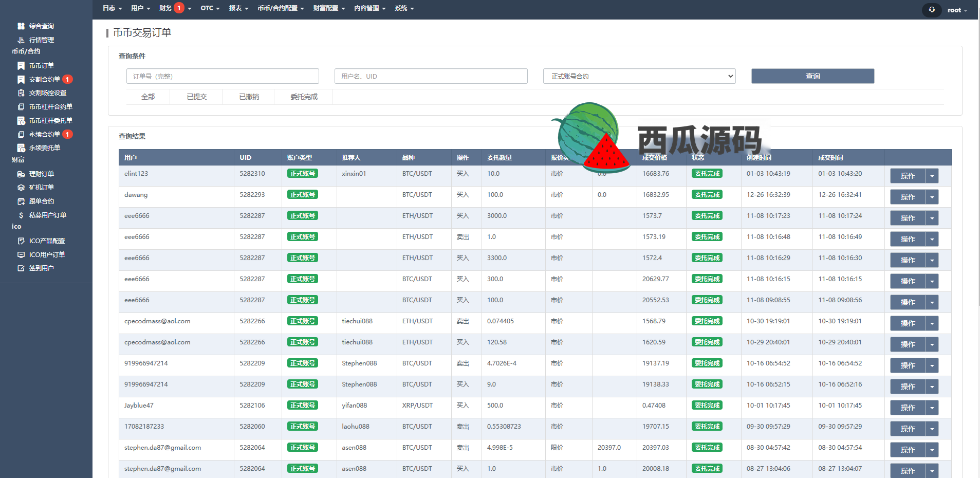Click the 交割合约单 bookmark icon
The width and height of the screenshot is (980, 478).
click(21, 79)
